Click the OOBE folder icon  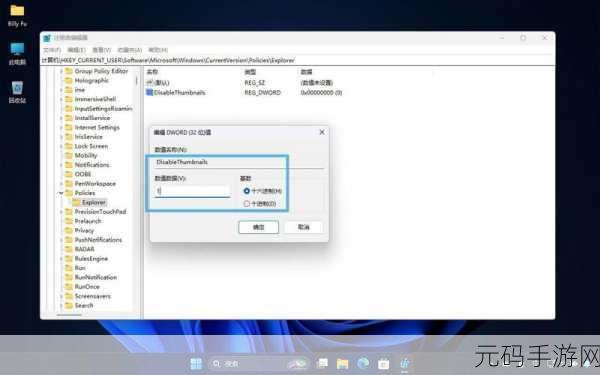69,174
